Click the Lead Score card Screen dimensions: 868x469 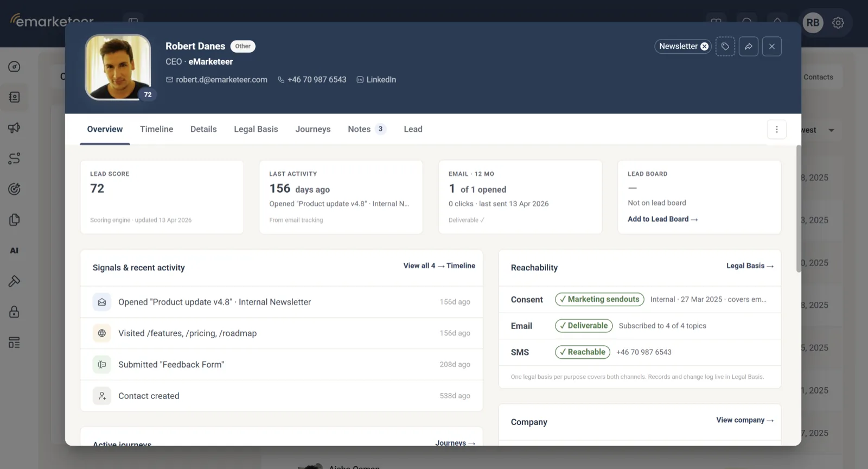pos(162,197)
